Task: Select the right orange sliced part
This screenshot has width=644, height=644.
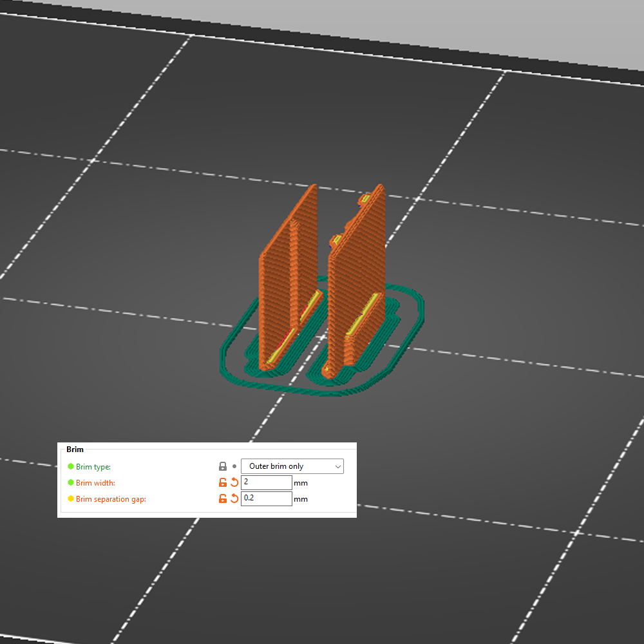Action: coord(357,270)
